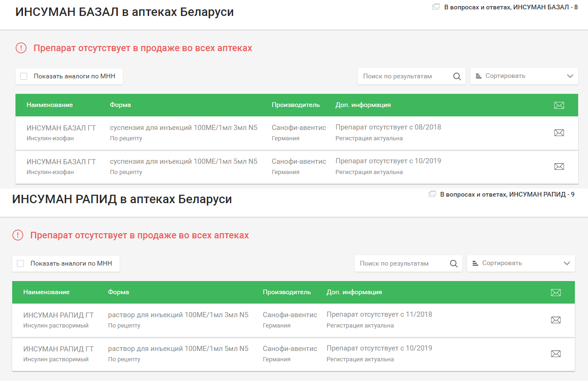
Task: Click 'ИНСУМАН БАЗАЛ в аптеках Беларуси' heading
Action: [125, 12]
